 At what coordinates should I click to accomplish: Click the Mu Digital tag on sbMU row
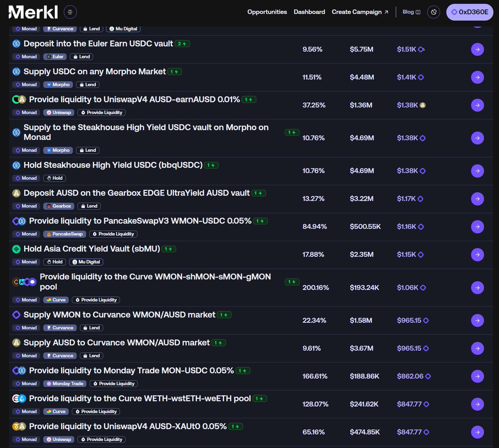coord(86,262)
